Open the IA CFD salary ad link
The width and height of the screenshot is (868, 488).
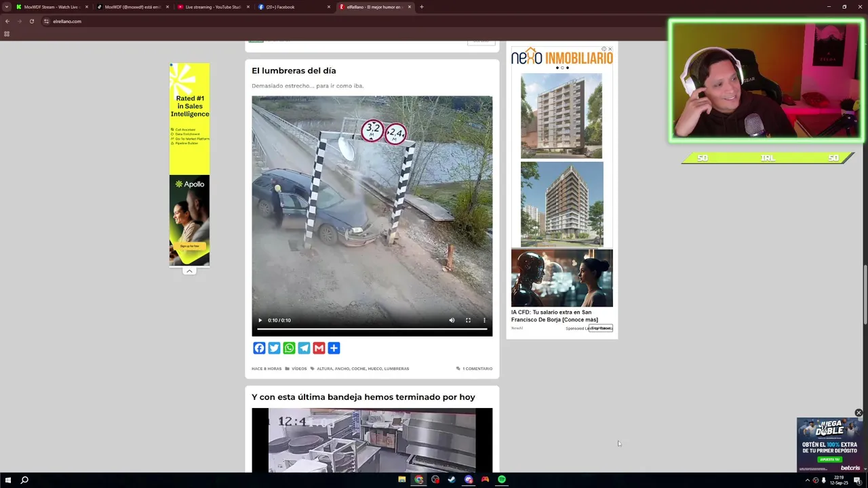tap(555, 316)
